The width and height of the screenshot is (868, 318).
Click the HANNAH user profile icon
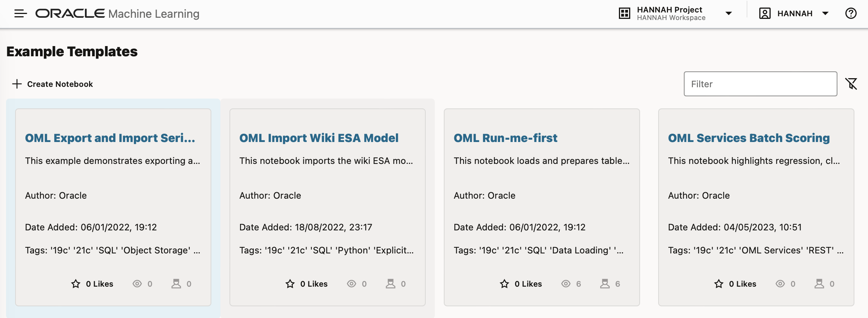[x=765, y=14]
